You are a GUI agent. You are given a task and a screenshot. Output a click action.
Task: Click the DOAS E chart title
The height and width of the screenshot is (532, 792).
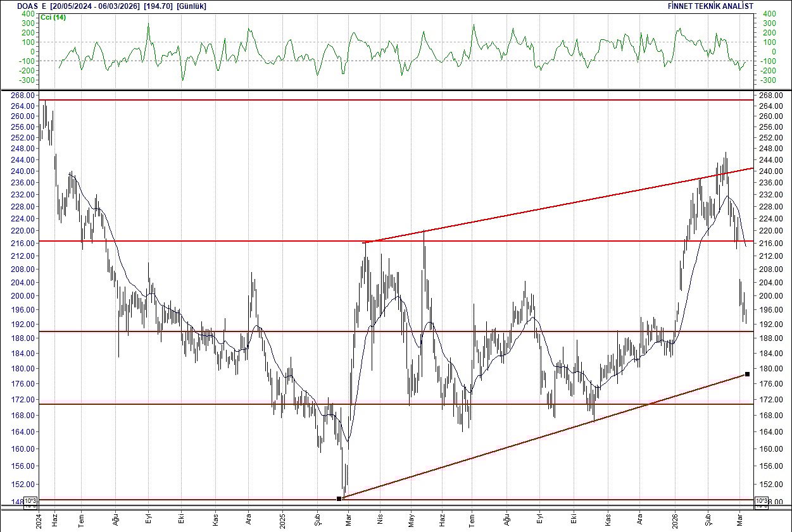pos(28,5)
